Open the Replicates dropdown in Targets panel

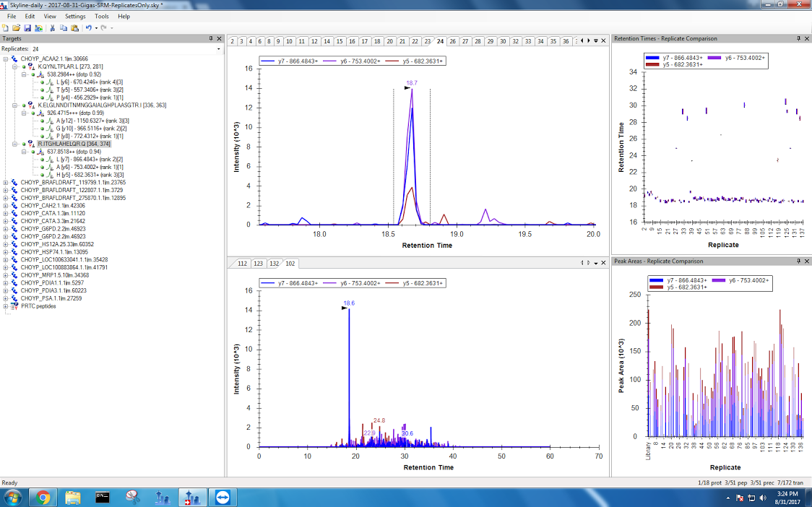(x=218, y=49)
